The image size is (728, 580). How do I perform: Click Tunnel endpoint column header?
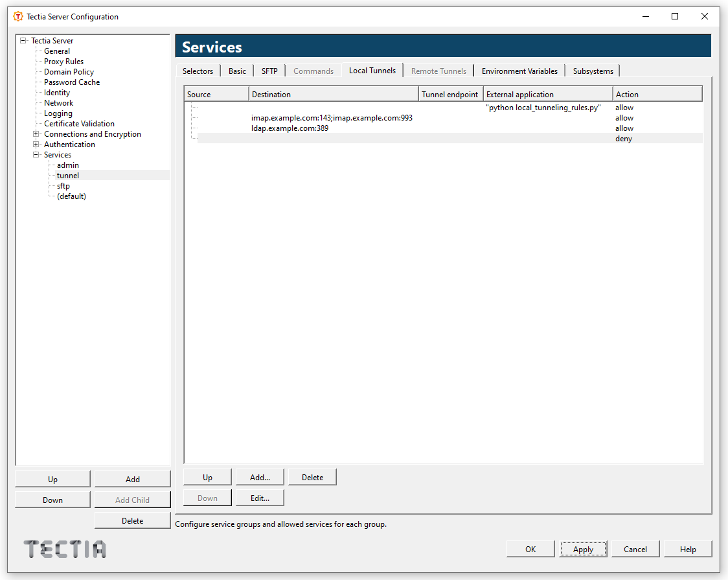click(451, 94)
